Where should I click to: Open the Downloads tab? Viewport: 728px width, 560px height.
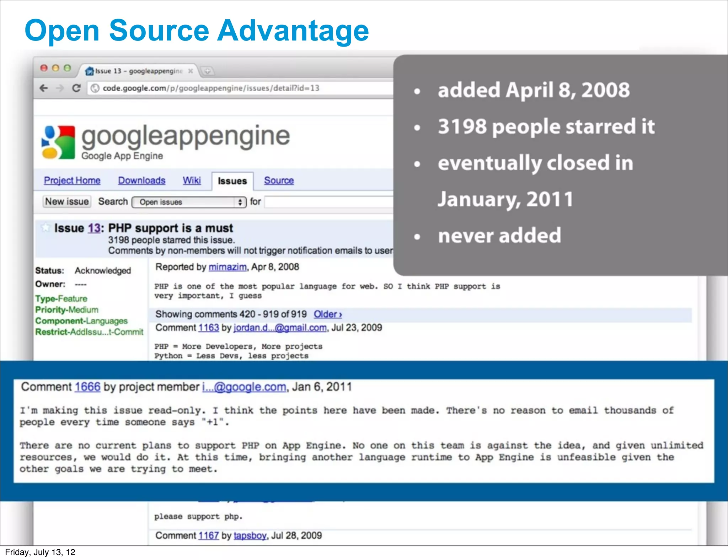point(141,181)
